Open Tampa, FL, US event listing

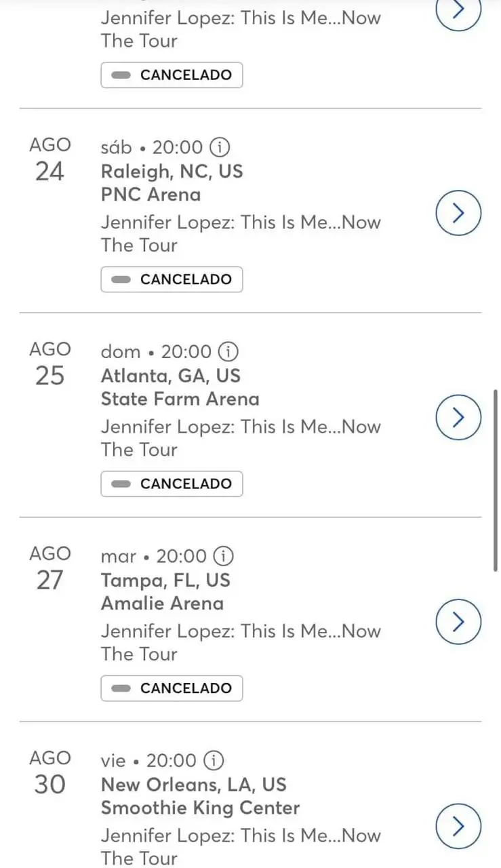point(165,580)
